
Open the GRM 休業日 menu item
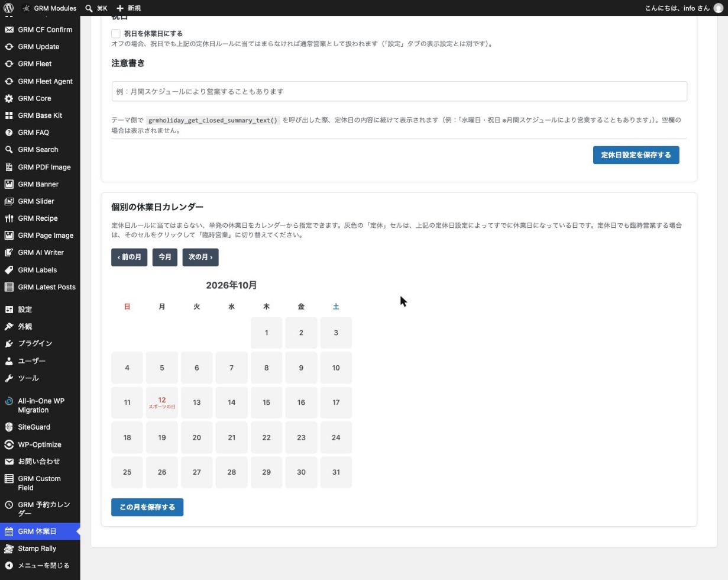point(40,531)
